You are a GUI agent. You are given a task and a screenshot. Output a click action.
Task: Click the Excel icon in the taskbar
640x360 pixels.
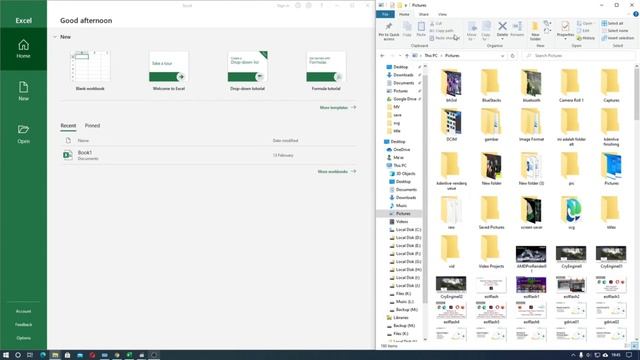pyautogui.click(x=129, y=355)
